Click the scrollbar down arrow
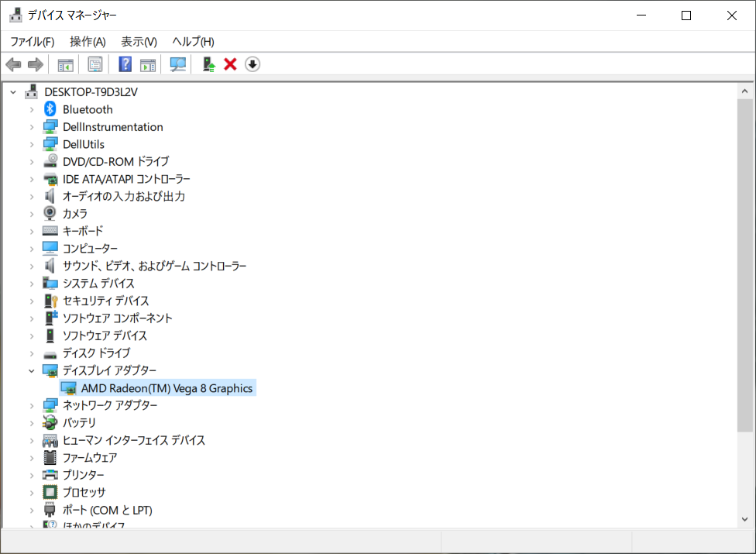 745,519
